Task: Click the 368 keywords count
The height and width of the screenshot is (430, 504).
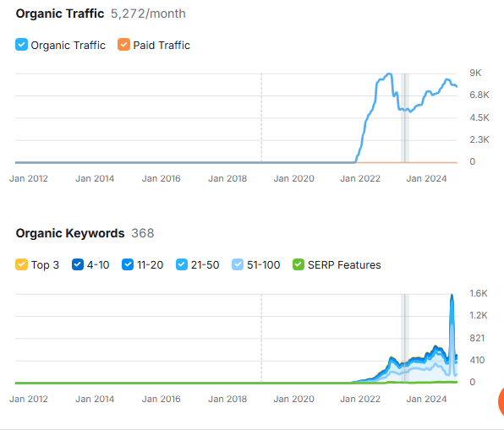Action: (x=143, y=233)
